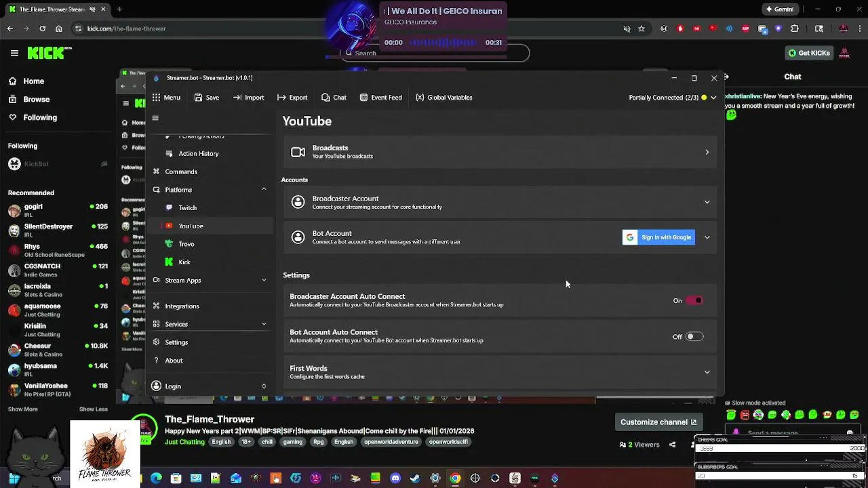This screenshot has height=488, width=868.
Task: Click the gaming stream tag
Action: 293,442
